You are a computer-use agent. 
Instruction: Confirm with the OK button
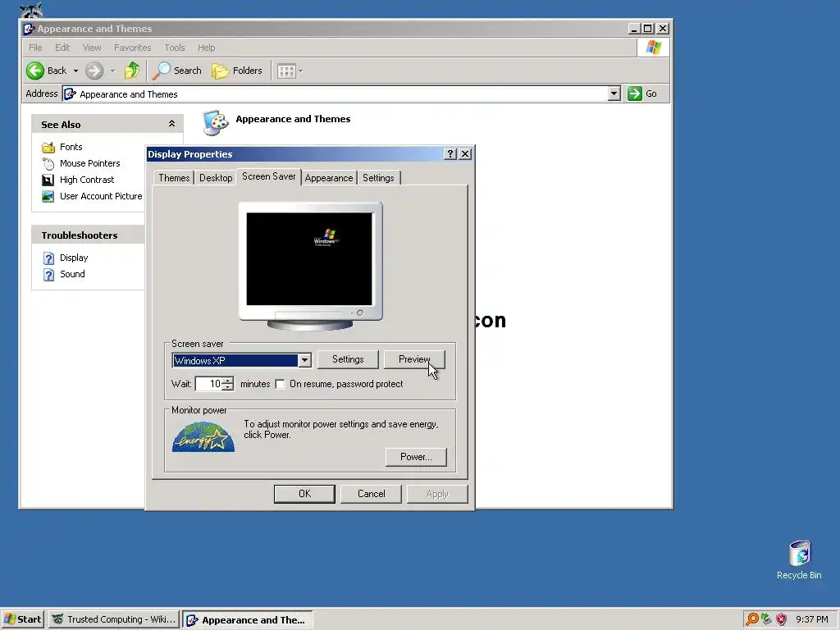pyautogui.click(x=304, y=494)
